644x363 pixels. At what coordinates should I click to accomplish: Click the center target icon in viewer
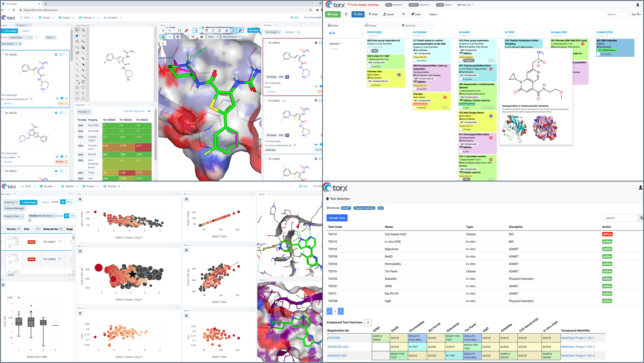click(x=178, y=37)
